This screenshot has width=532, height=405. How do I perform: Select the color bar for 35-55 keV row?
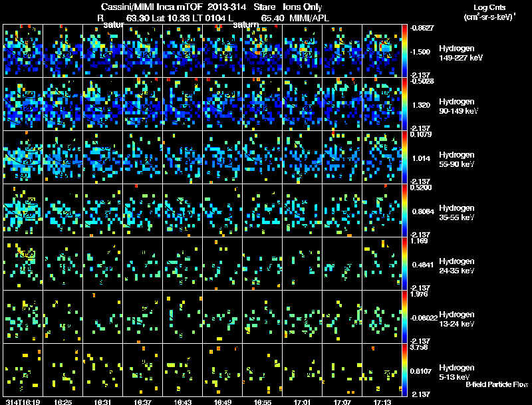[x=404, y=210]
